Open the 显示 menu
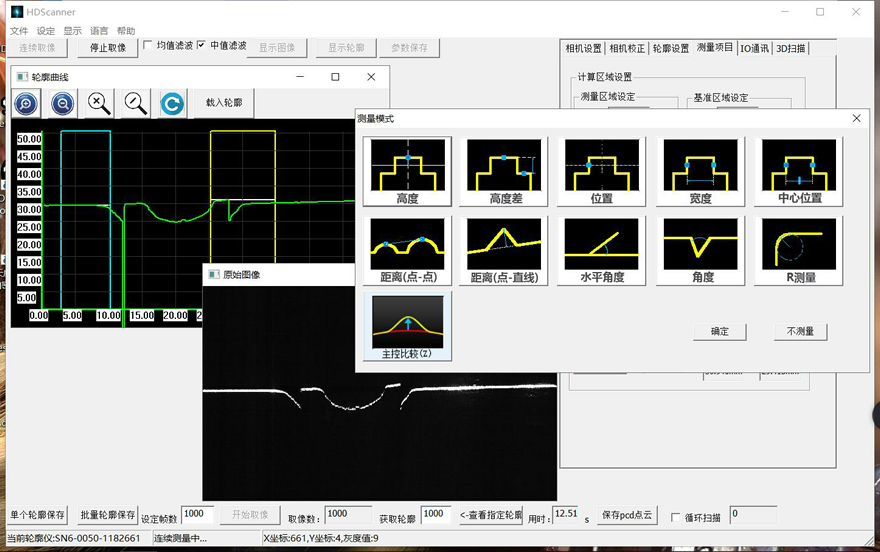This screenshot has height=552, width=880. pos(72,31)
